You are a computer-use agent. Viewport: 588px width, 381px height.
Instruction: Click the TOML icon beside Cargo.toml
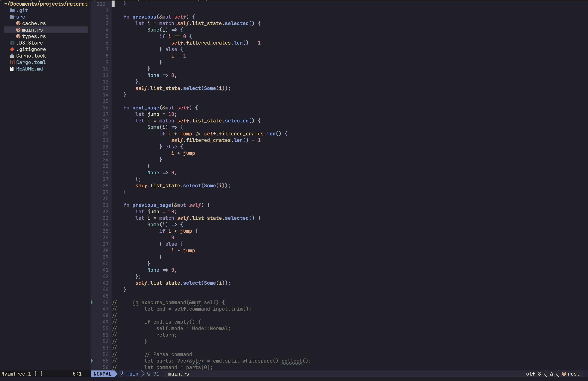coord(12,62)
